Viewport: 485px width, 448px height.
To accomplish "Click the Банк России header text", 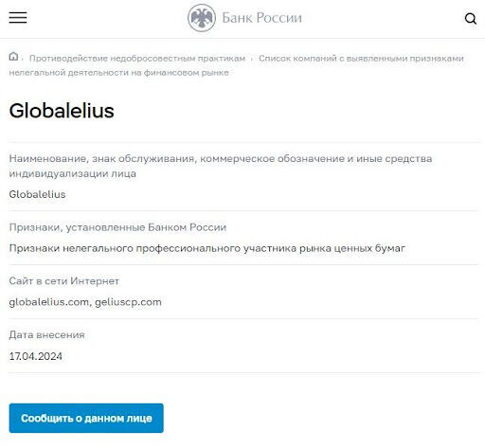I will click(261, 18).
